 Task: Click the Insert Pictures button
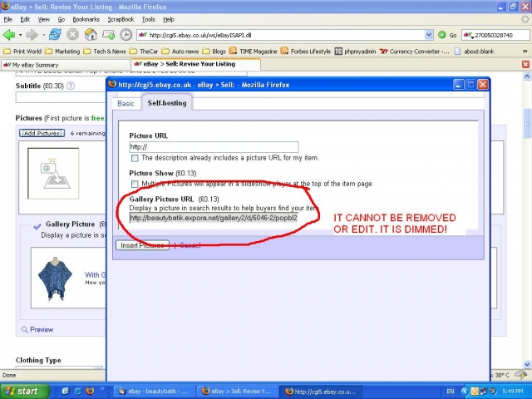point(142,245)
